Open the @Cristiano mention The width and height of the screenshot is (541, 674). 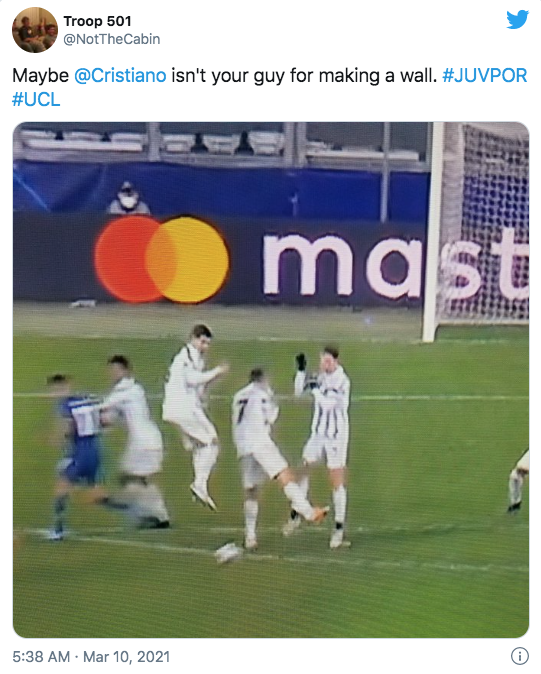120,76
